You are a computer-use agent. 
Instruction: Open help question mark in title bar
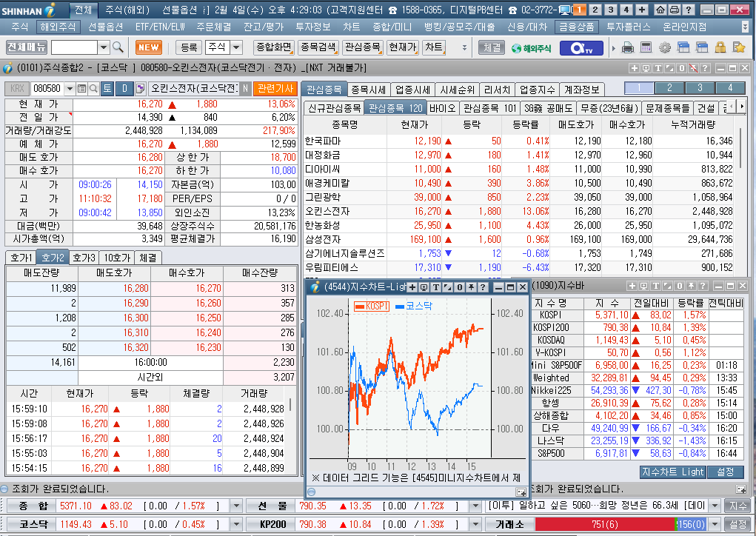[689, 9]
